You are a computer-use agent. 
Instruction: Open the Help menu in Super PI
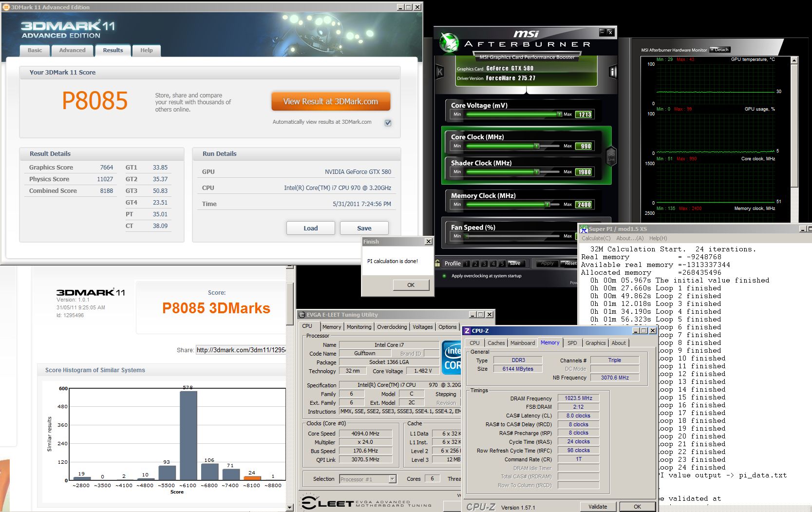click(x=658, y=238)
